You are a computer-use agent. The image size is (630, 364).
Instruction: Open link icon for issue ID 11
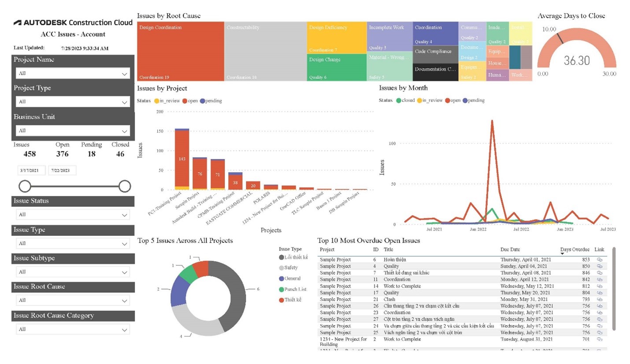coord(599,279)
